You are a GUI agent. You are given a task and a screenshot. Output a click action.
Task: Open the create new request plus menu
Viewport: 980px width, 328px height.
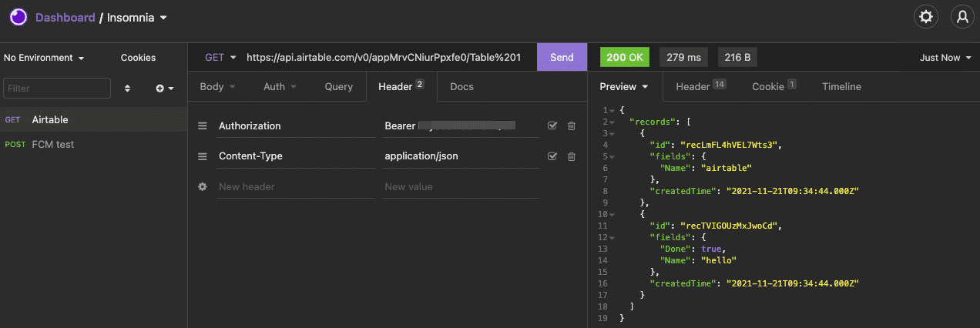click(164, 89)
